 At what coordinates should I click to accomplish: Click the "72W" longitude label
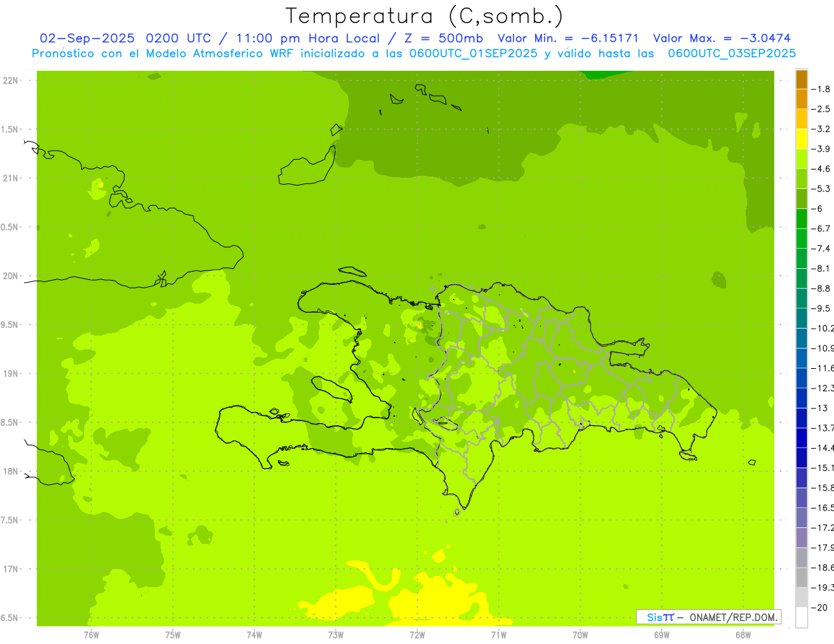[417, 634]
